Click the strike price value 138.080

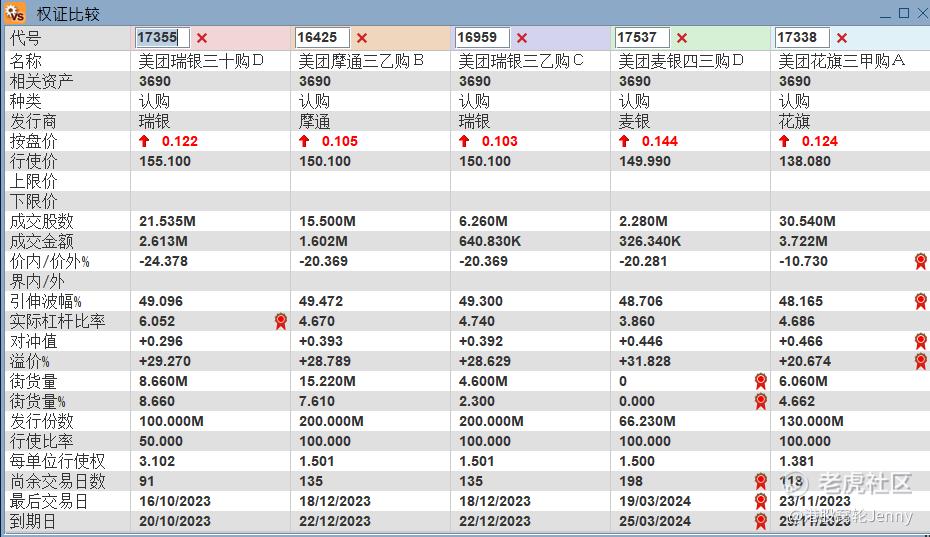click(x=805, y=161)
